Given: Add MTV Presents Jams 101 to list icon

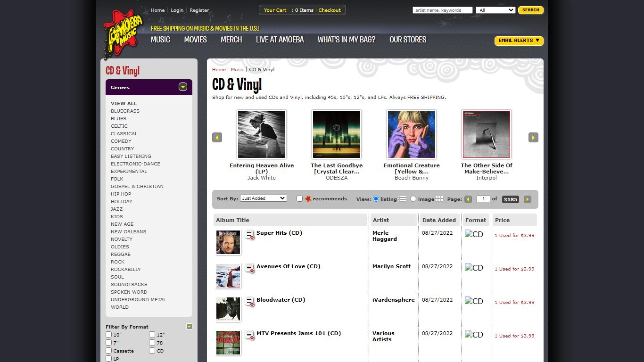Looking at the screenshot, I should pyautogui.click(x=250, y=335).
